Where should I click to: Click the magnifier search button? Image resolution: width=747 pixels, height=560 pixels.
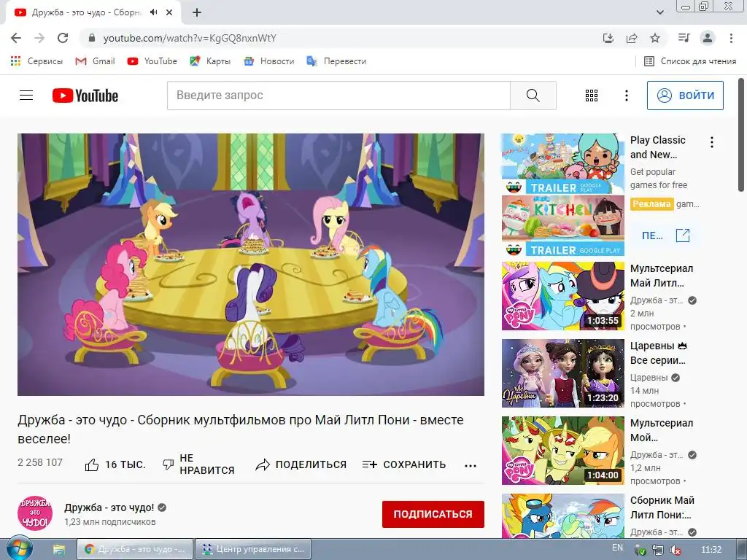[533, 96]
